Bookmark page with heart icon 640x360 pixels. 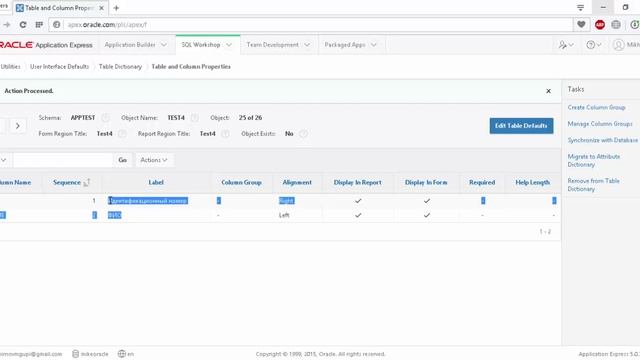581,24
